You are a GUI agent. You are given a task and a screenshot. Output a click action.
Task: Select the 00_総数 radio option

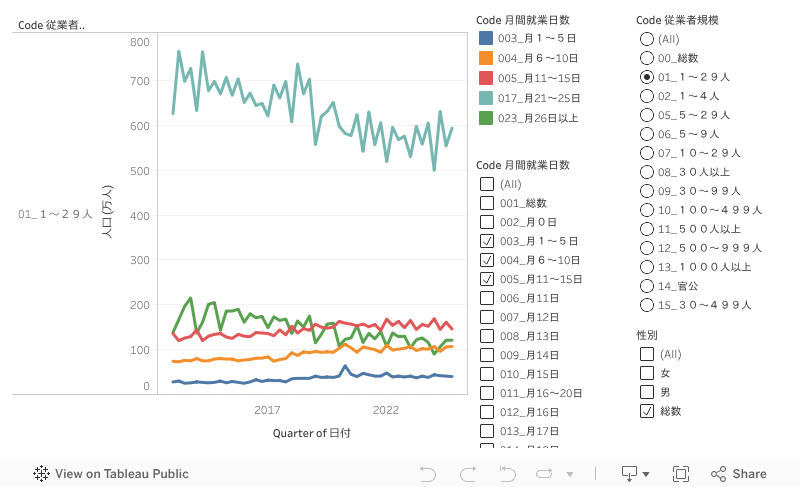pyautogui.click(x=647, y=58)
